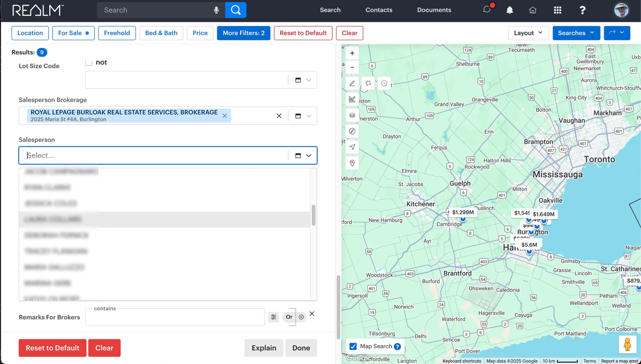Click the Explain button
This screenshot has width=641, height=364.
tap(264, 348)
